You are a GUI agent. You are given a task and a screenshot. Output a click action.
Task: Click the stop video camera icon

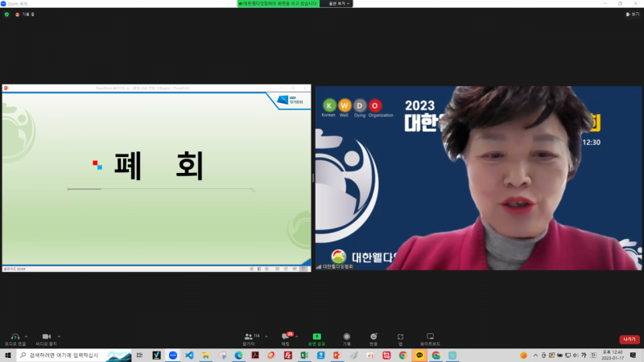[x=47, y=336]
